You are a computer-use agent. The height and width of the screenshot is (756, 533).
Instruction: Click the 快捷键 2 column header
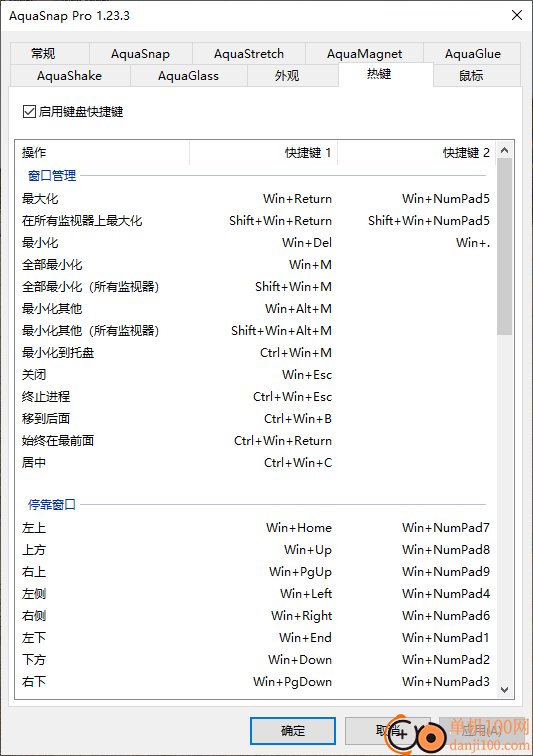[416, 153]
